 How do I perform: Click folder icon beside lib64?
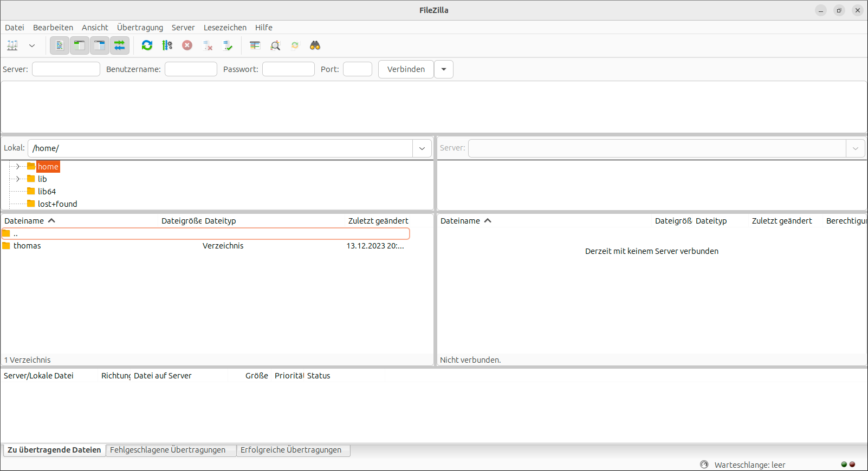point(31,191)
